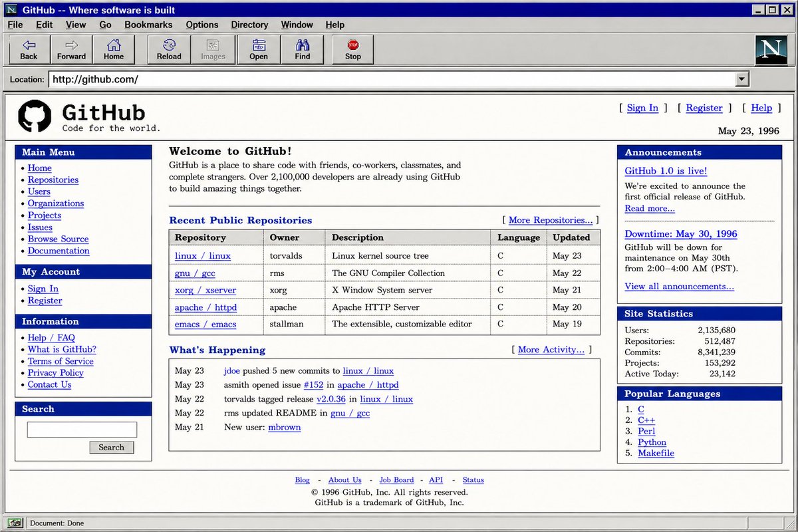Image resolution: width=798 pixels, height=532 pixels.
Task: Open the C++ popular language link
Action: pos(646,420)
